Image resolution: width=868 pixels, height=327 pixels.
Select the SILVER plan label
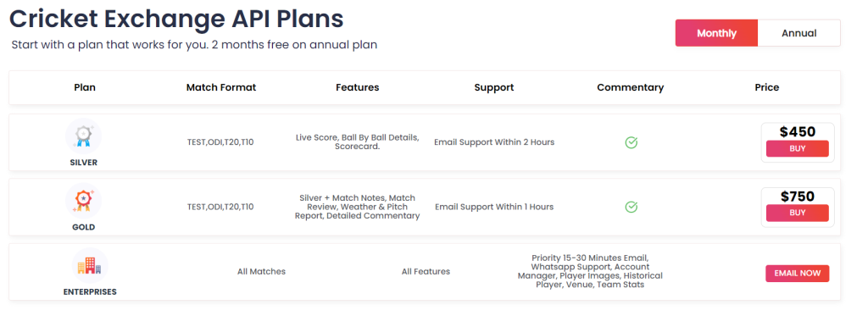point(84,163)
